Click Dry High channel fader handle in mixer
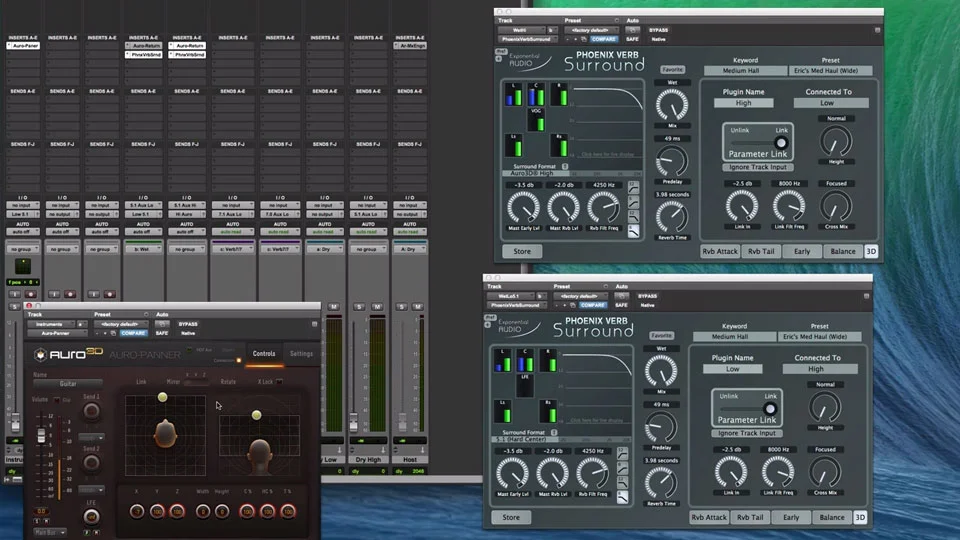 click(353, 422)
